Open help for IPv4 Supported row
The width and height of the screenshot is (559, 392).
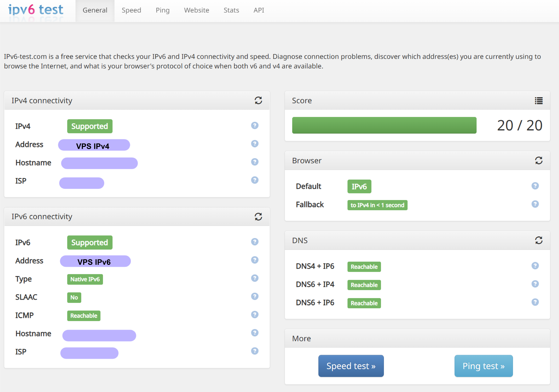255,126
